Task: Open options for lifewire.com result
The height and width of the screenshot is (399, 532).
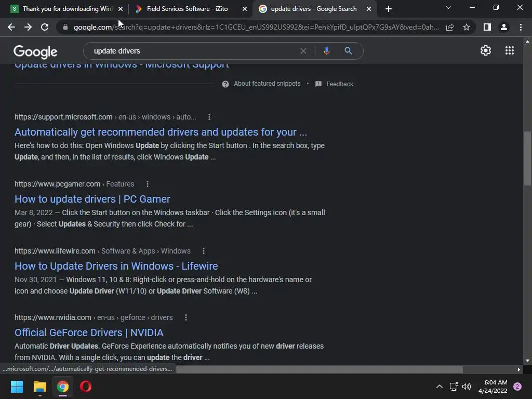Action: click(203, 251)
